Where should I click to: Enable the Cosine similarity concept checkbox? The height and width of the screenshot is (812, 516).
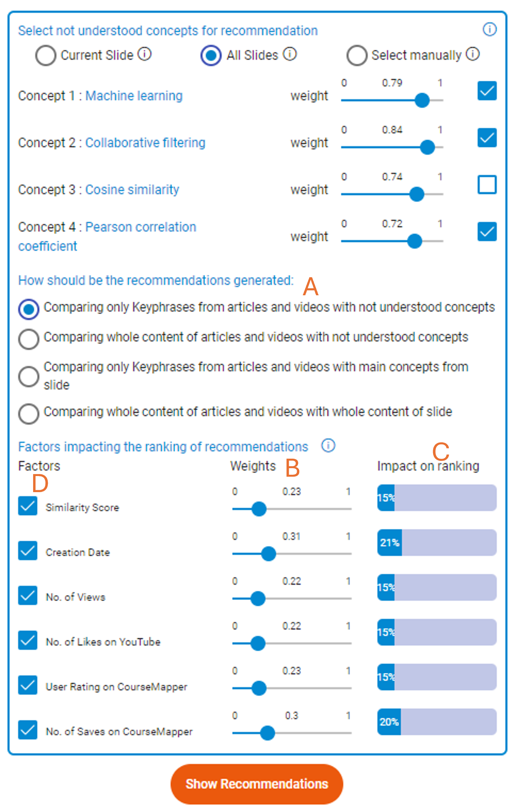487,184
